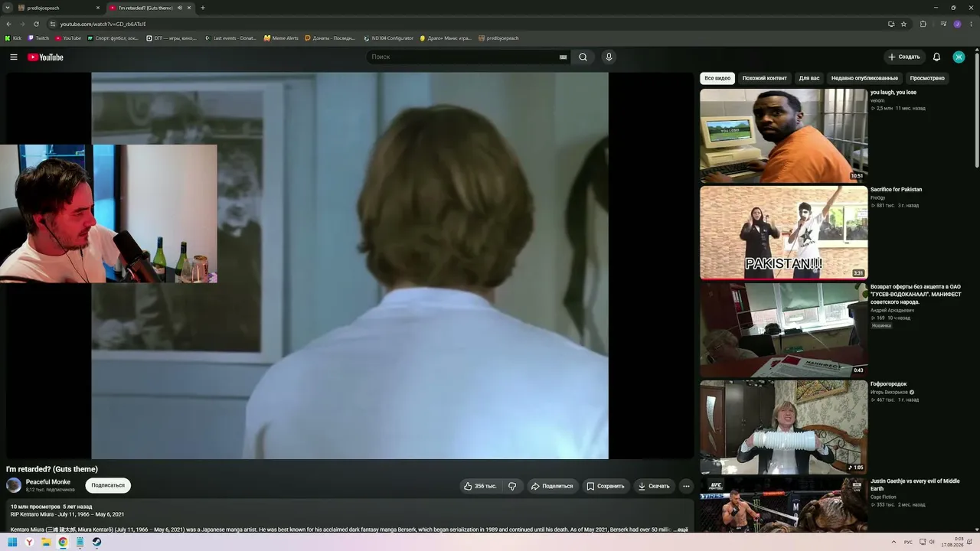Screen dimensions: 980x551
Task: Open Peaceful Monke channel avatar
Action: (14, 485)
